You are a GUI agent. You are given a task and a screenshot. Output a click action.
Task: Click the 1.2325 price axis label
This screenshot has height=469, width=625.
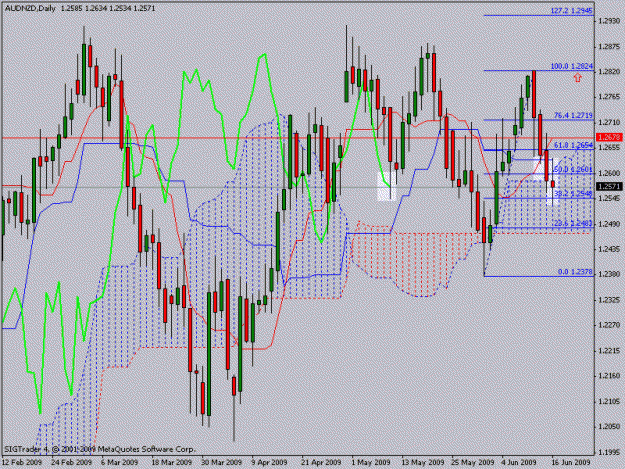(609, 300)
